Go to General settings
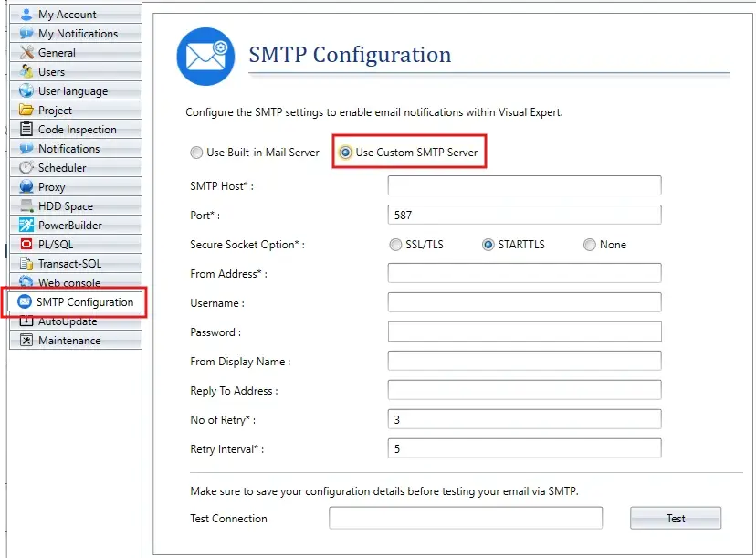Viewport: 756px width, 558px height. click(x=76, y=53)
